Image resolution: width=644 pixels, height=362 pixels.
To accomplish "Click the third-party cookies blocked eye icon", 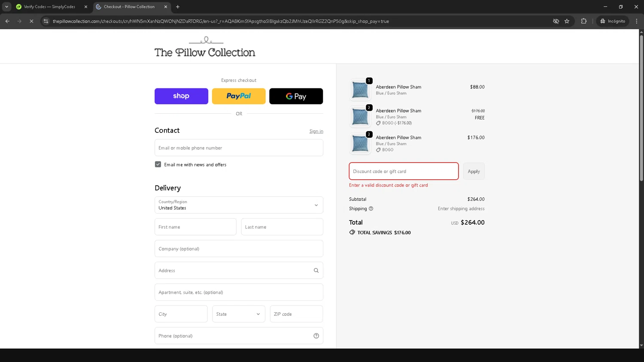I will click(x=556, y=21).
